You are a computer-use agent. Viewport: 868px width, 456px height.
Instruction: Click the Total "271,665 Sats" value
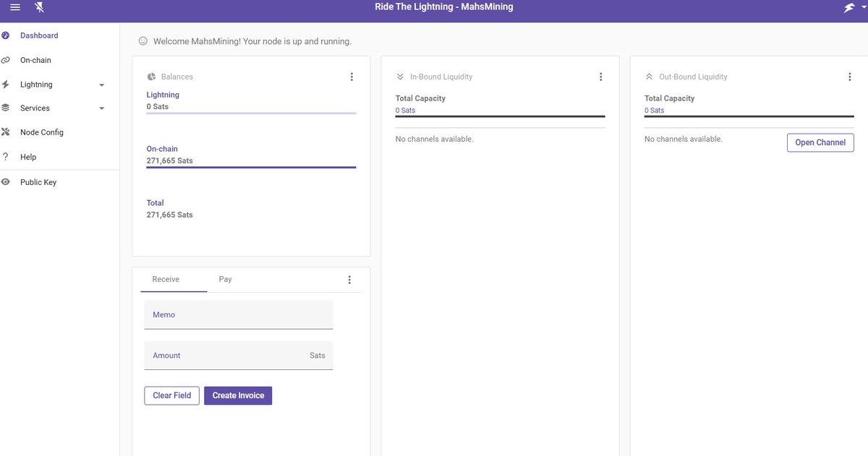(170, 215)
